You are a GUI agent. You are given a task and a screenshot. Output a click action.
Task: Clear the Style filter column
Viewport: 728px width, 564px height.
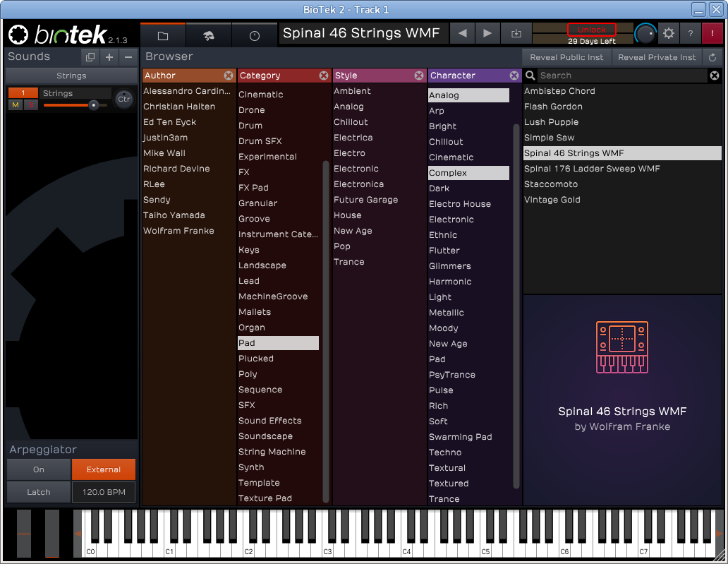[x=419, y=76]
